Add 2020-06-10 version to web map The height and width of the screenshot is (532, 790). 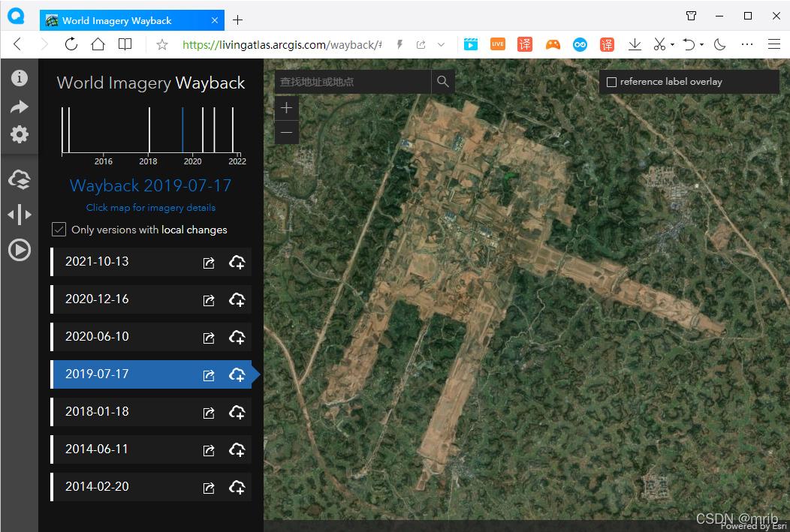(x=237, y=337)
